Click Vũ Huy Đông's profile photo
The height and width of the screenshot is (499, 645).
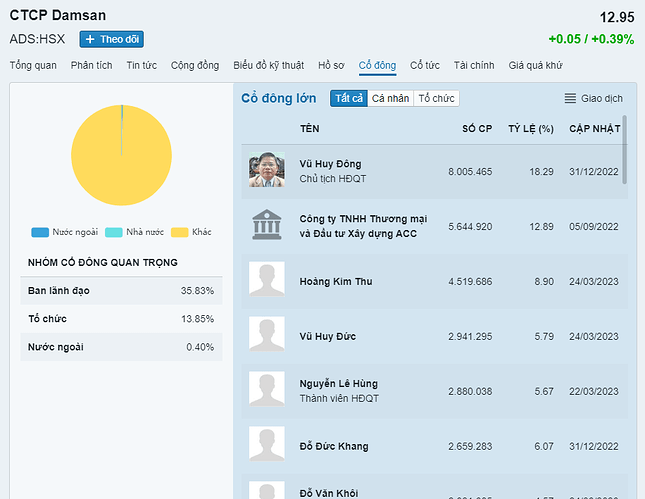[266, 170]
